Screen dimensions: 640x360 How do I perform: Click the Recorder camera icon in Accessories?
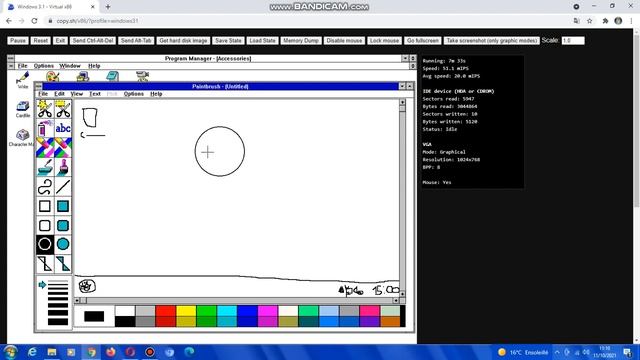(142, 76)
